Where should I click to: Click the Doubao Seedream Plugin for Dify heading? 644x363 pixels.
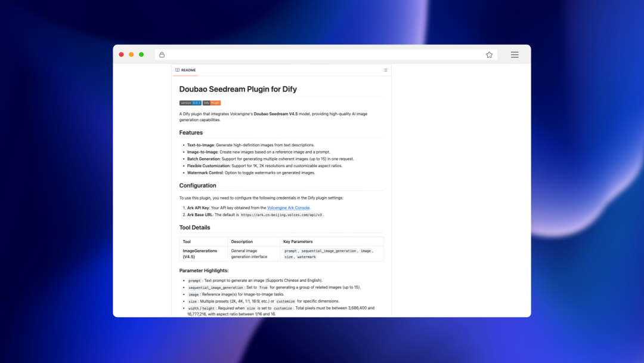coord(238,89)
